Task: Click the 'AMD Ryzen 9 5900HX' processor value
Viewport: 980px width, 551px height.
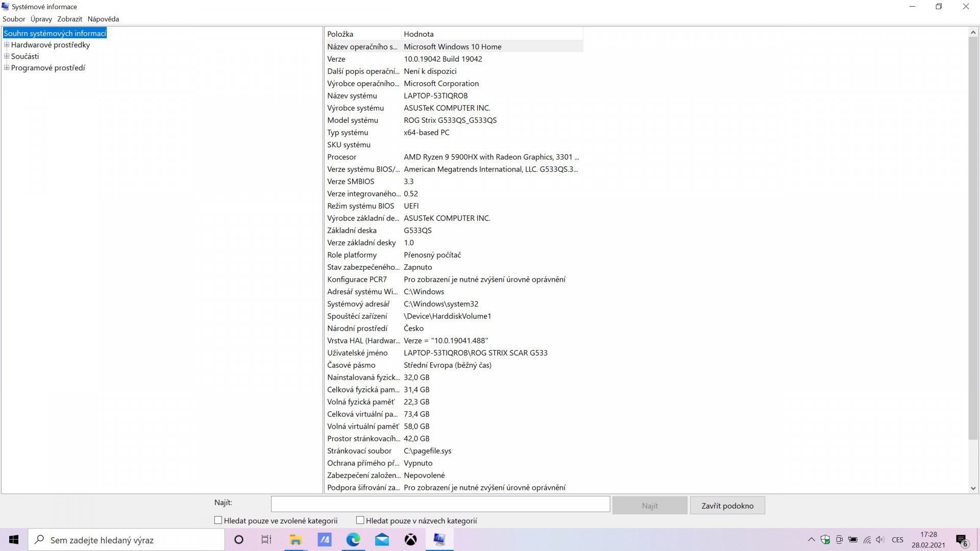Action: [x=491, y=157]
